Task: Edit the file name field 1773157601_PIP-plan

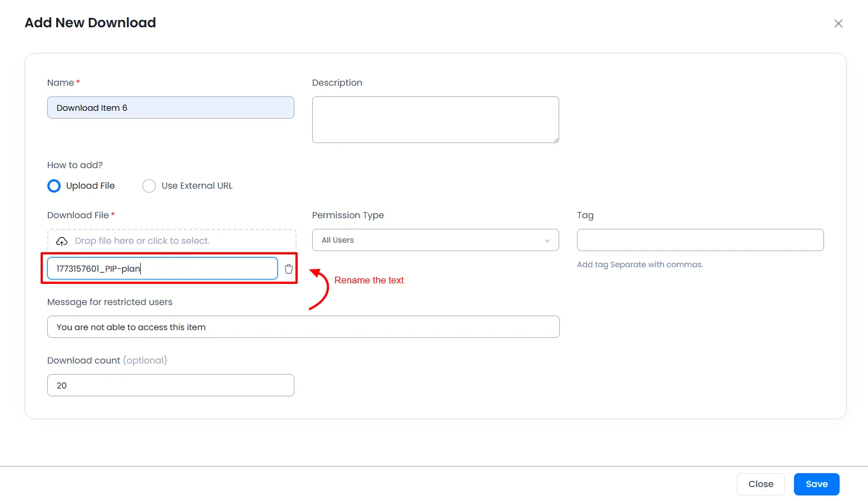Action: click(162, 268)
